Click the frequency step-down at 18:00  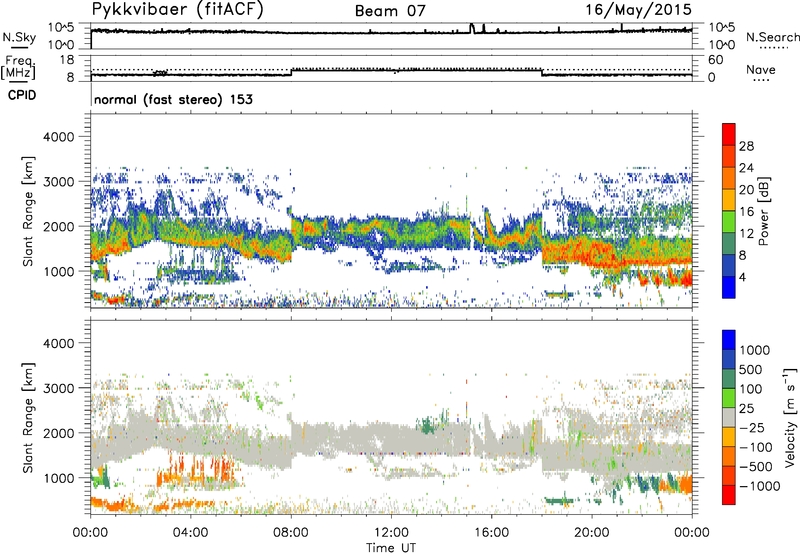click(x=541, y=72)
